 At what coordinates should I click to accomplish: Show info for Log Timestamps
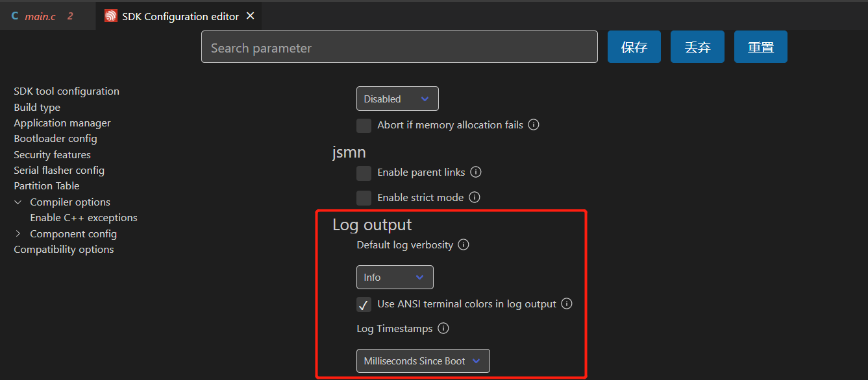coord(443,328)
